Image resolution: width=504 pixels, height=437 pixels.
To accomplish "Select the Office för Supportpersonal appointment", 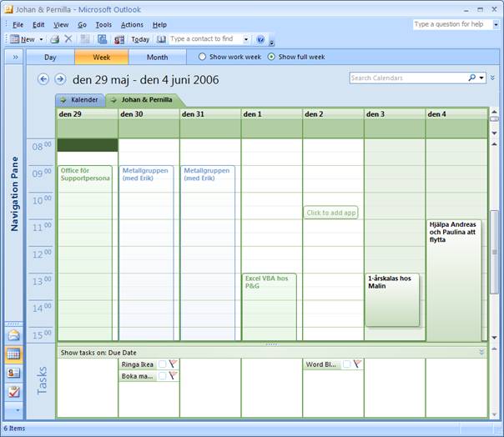I will 85,253.
